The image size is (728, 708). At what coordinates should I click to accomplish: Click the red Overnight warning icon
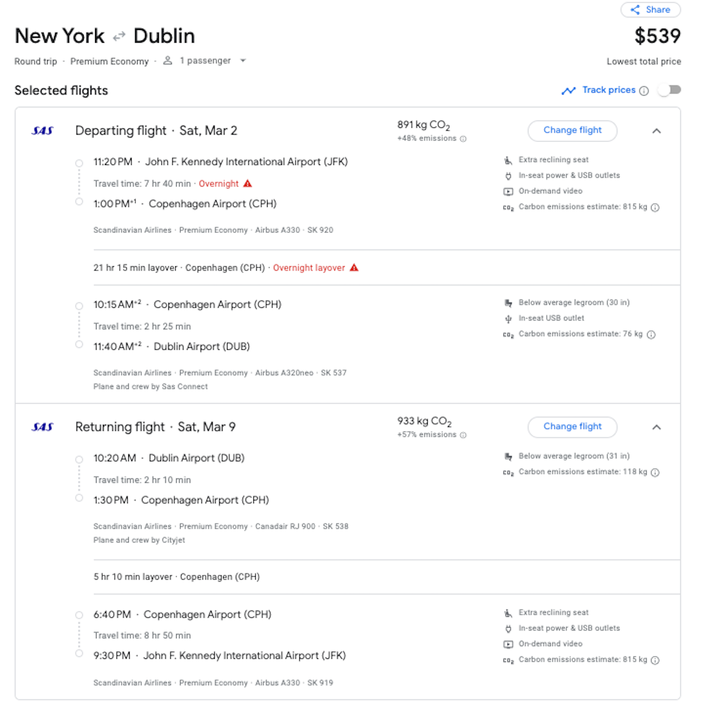[248, 183]
